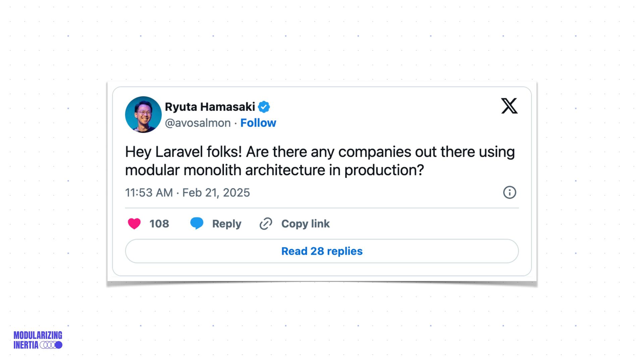Screen dimensions: 644x362
Task: Click the blue verified badge
Action: [264, 107]
